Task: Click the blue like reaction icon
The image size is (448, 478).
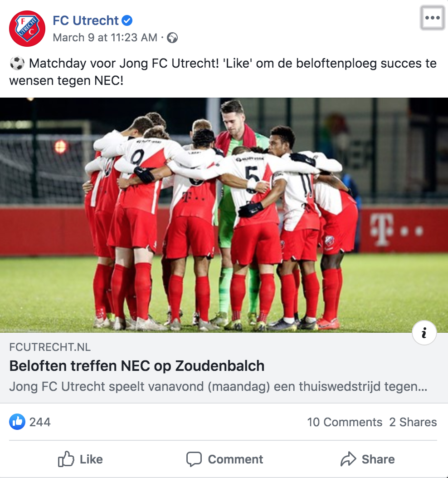Action: pyautogui.click(x=17, y=422)
